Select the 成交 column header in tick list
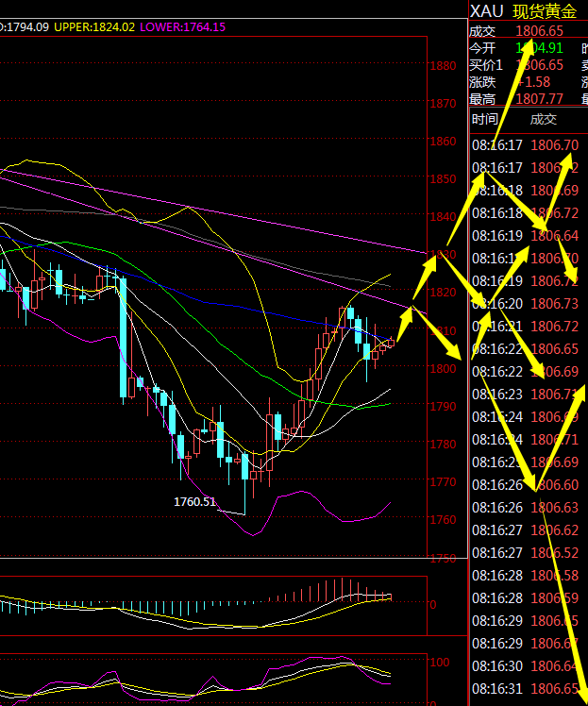This screenshot has width=588, height=706. [543, 119]
